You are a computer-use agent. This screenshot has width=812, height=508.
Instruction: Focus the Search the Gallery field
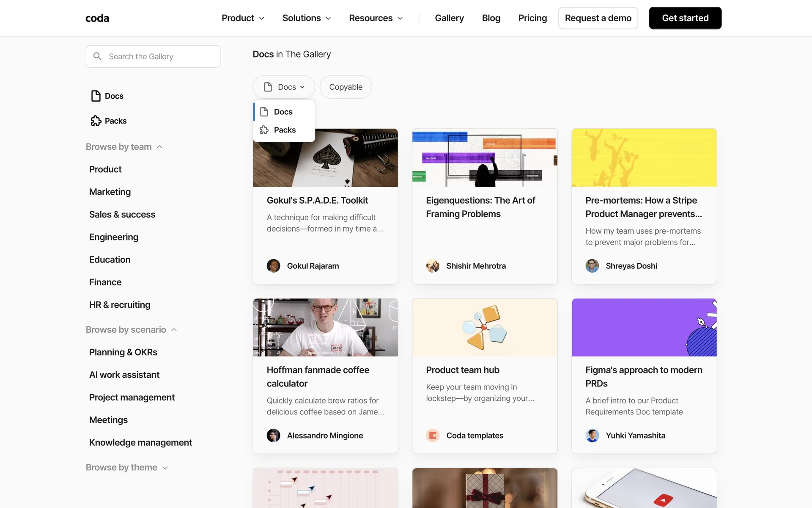[x=161, y=56]
